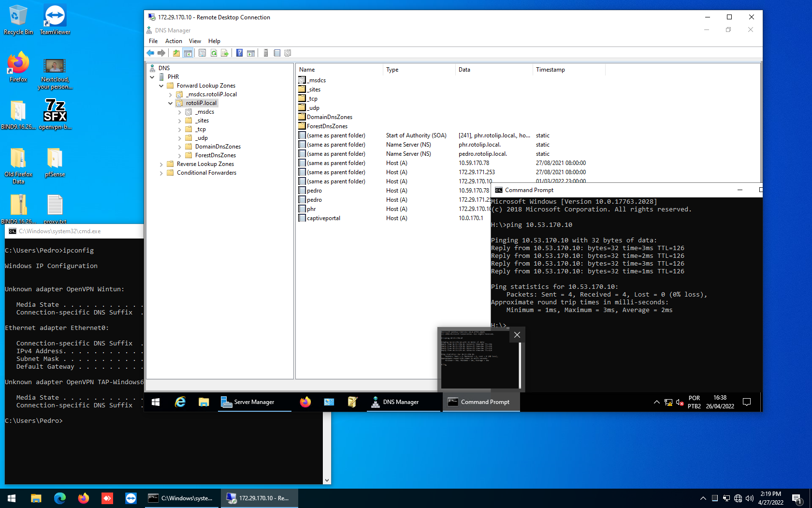812x508 pixels.
Task: Click the Help icon in DNS Manager toolbar
Action: click(x=239, y=53)
